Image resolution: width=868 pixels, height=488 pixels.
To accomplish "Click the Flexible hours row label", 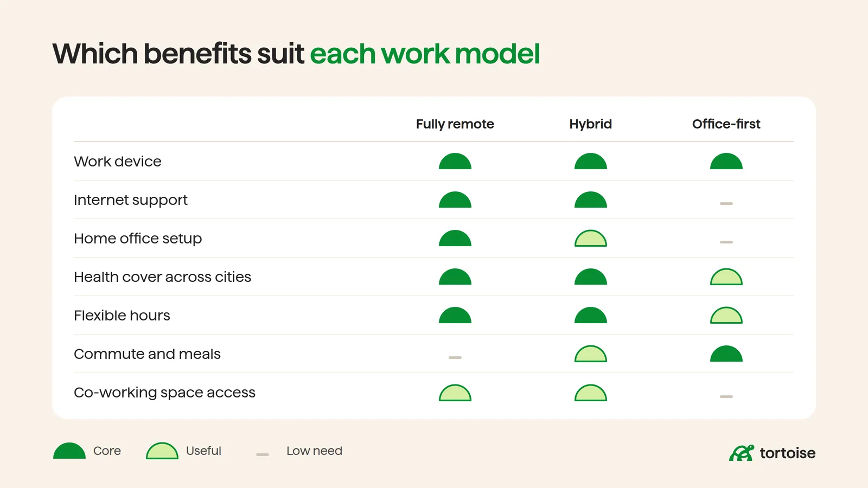I will (122, 316).
